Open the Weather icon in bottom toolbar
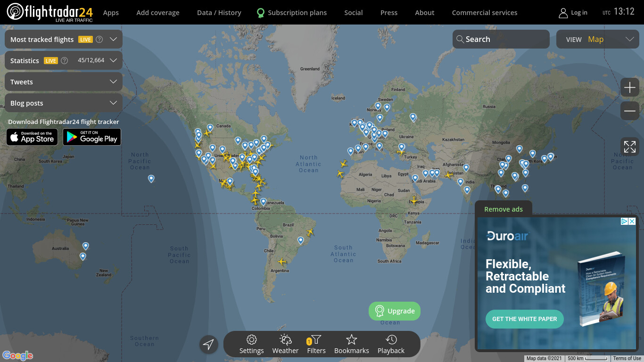 pos(285,340)
